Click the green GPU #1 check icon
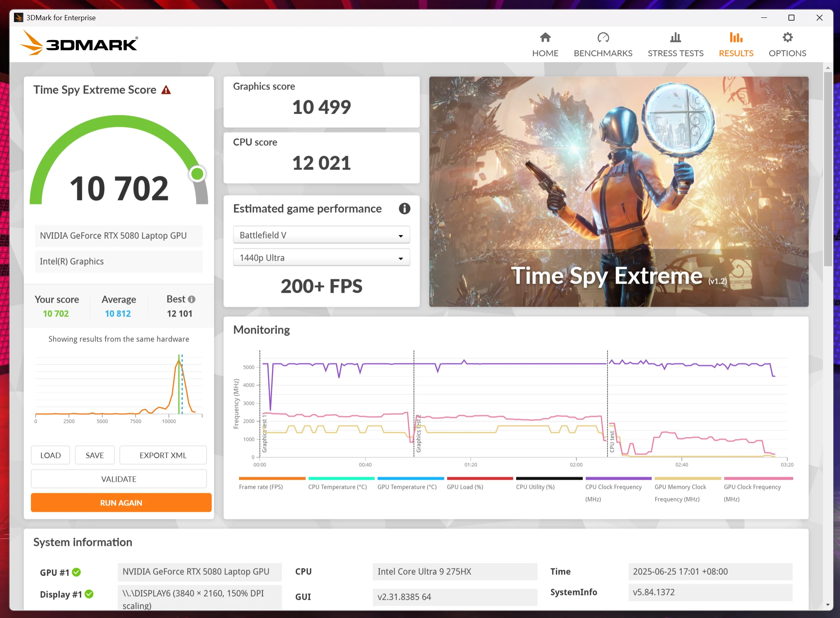 click(77, 572)
